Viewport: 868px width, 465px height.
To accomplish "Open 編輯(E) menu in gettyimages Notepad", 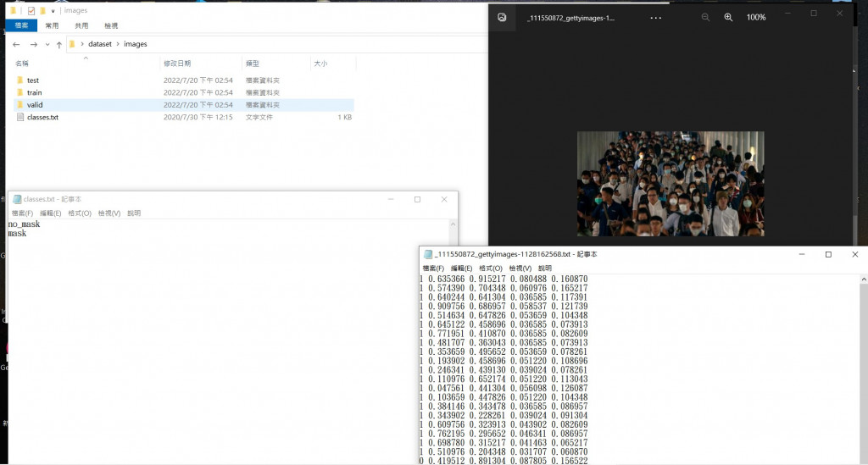I will tap(461, 268).
